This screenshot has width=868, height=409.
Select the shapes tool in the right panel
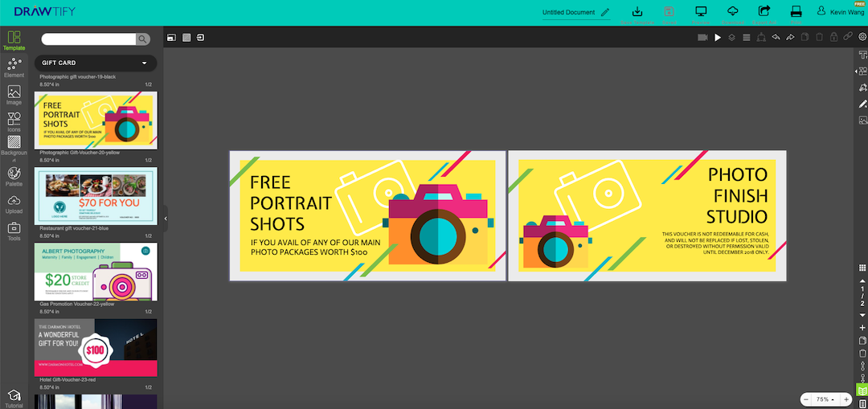point(862,71)
